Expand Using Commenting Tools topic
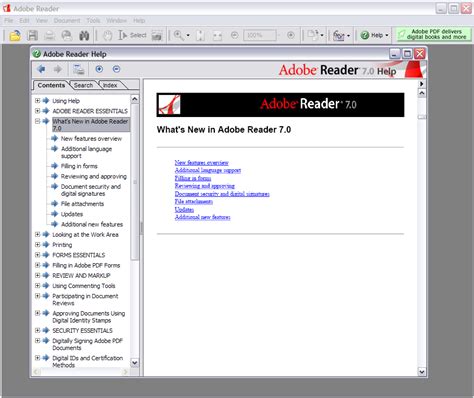The height and width of the screenshot is (398, 474). click(38, 286)
